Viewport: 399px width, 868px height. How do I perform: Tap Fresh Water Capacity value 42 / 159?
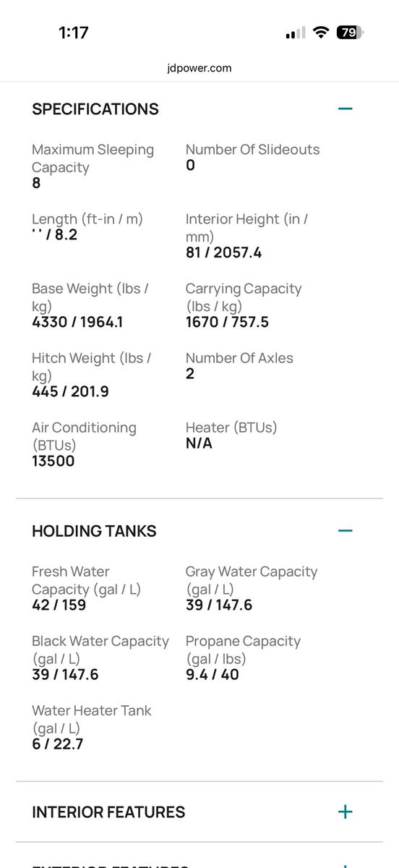click(x=59, y=605)
